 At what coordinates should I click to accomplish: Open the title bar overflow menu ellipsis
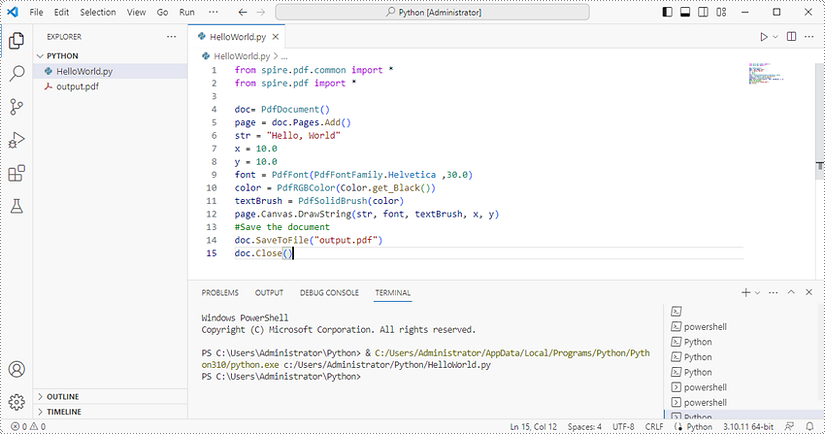pos(213,12)
